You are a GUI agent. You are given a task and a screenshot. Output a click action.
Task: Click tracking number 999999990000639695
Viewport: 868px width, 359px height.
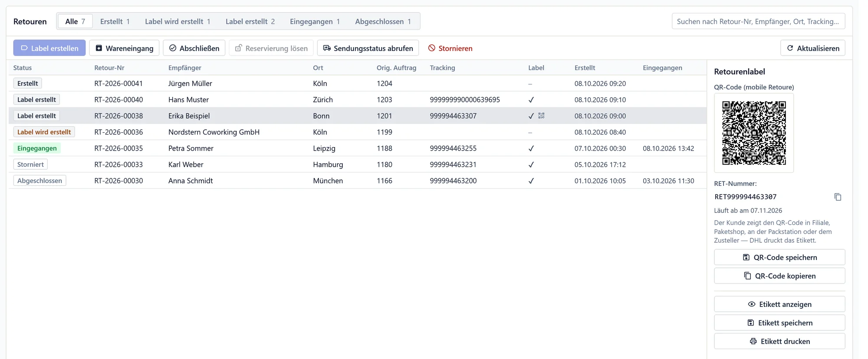pos(465,100)
